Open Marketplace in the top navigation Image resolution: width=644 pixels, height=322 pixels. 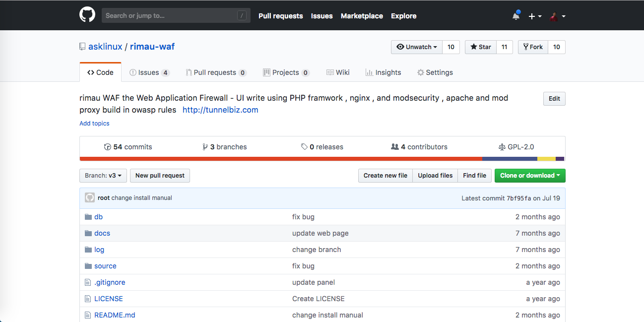click(362, 16)
